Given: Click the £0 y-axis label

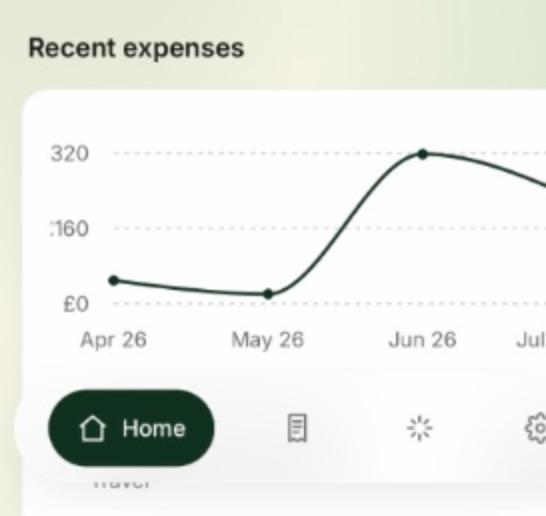Looking at the screenshot, I should tap(76, 304).
